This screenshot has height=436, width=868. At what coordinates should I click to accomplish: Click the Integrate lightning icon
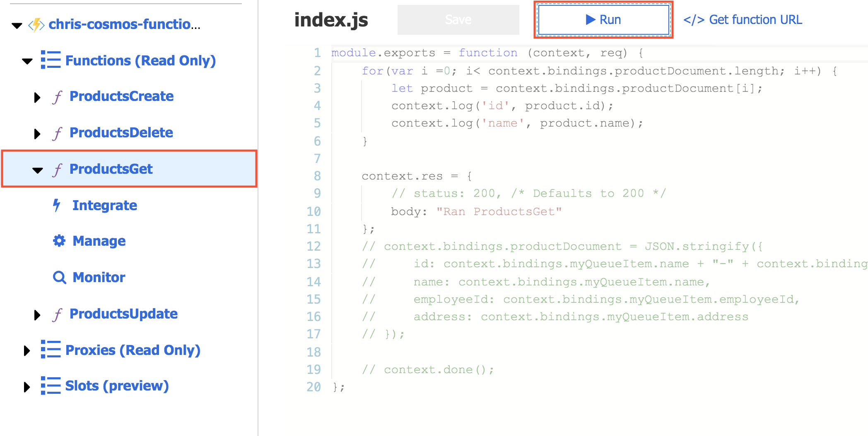[57, 205]
